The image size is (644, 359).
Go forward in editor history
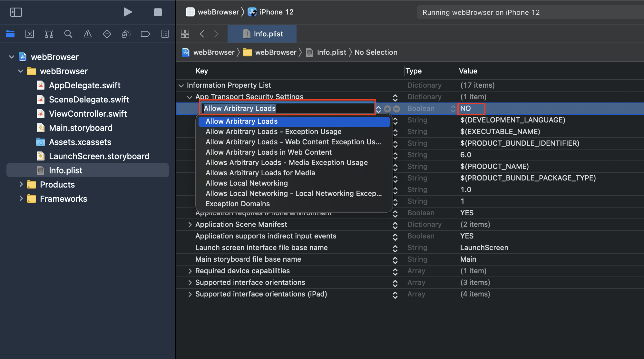coord(216,34)
